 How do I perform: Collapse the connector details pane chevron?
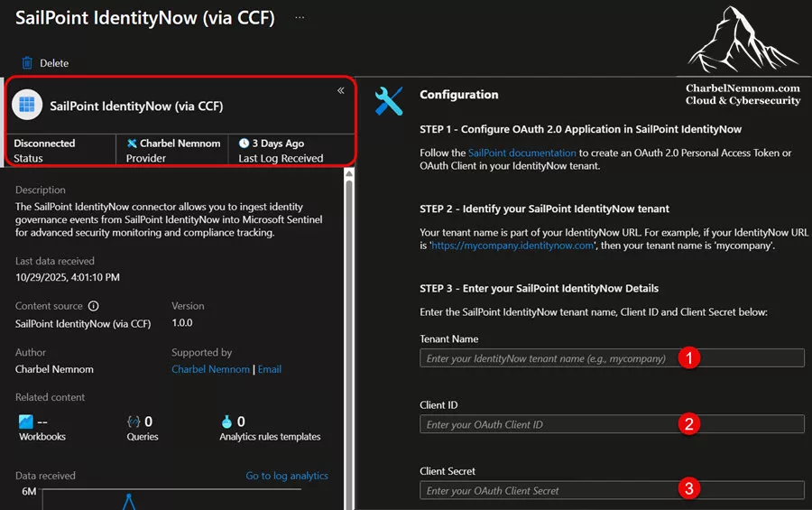[341, 90]
